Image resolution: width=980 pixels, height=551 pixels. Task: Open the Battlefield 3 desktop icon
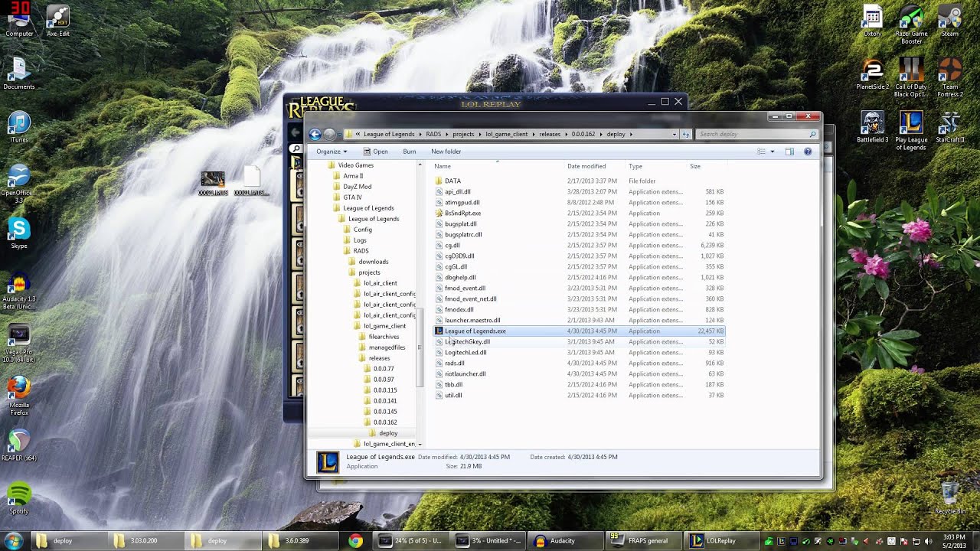click(872, 127)
